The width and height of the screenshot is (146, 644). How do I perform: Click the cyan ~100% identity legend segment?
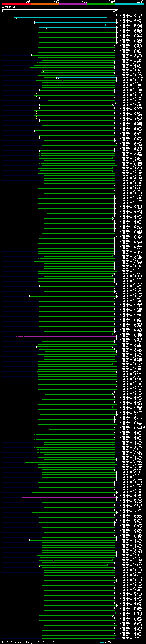pos(130,4)
